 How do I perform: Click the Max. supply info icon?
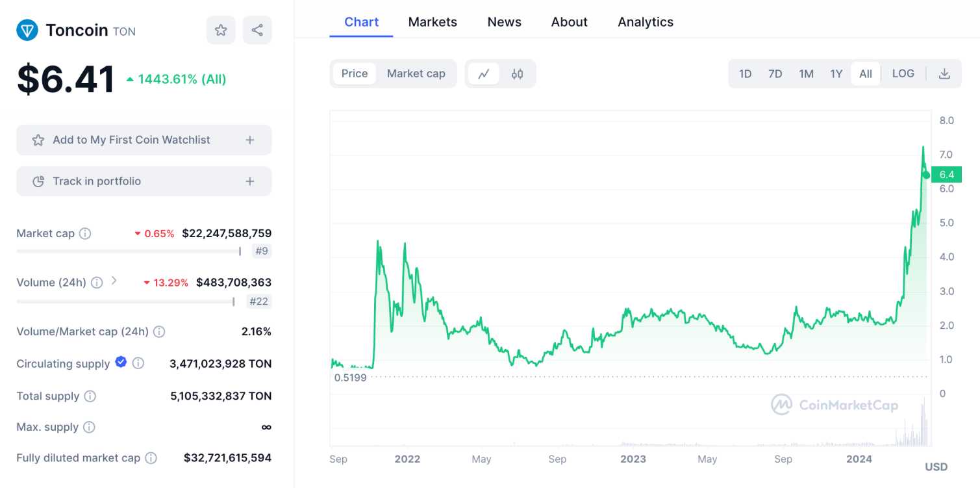89,427
